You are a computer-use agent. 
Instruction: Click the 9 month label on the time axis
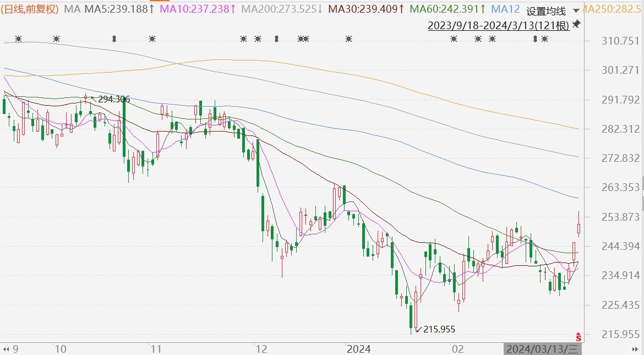tap(15, 349)
